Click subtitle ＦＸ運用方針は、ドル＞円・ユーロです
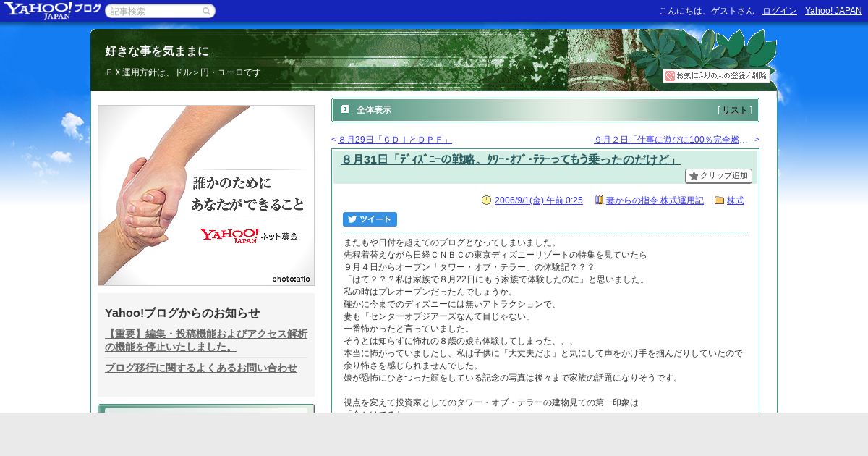This screenshot has width=868, height=456. tap(183, 72)
